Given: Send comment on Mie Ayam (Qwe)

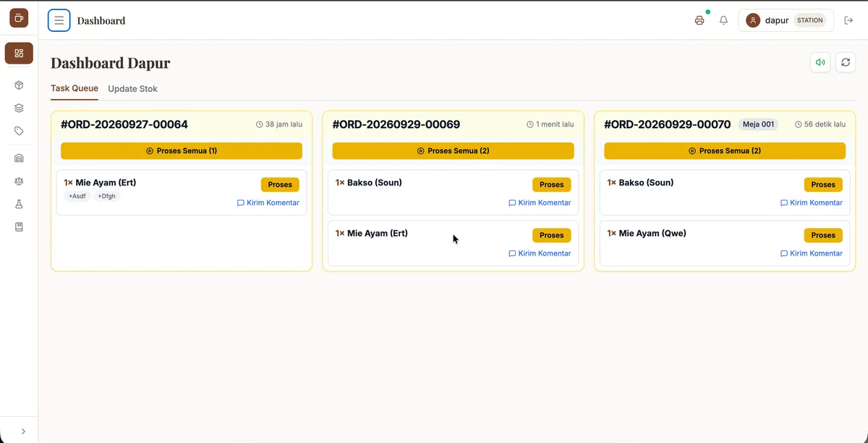Looking at the screenshot, I should (x=812, y=254).
